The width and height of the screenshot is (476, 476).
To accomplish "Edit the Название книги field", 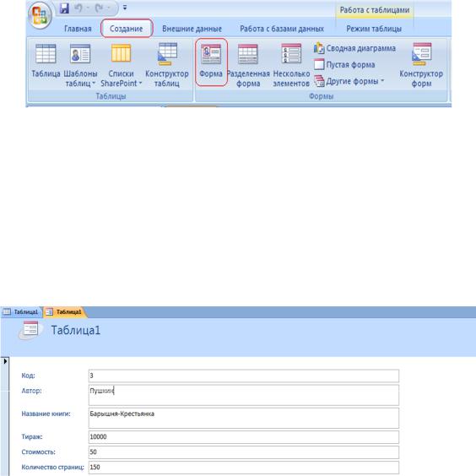I will pyautogui.click(x=244, y=418).
